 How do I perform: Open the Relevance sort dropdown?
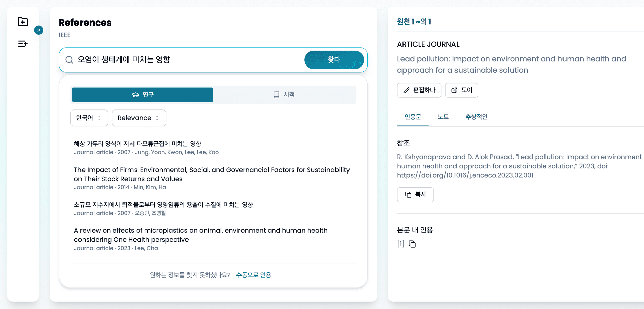(139, 118)
